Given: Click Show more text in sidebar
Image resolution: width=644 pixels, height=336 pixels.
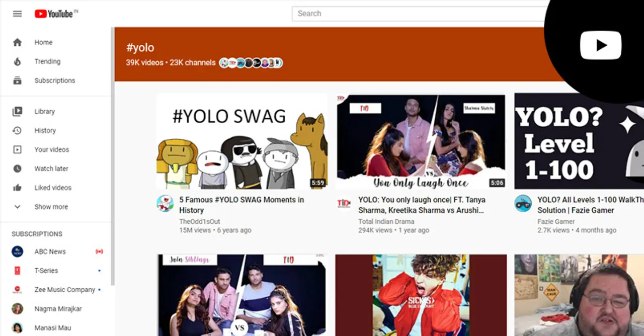Looking at the screenshot, I should point(51,207).
